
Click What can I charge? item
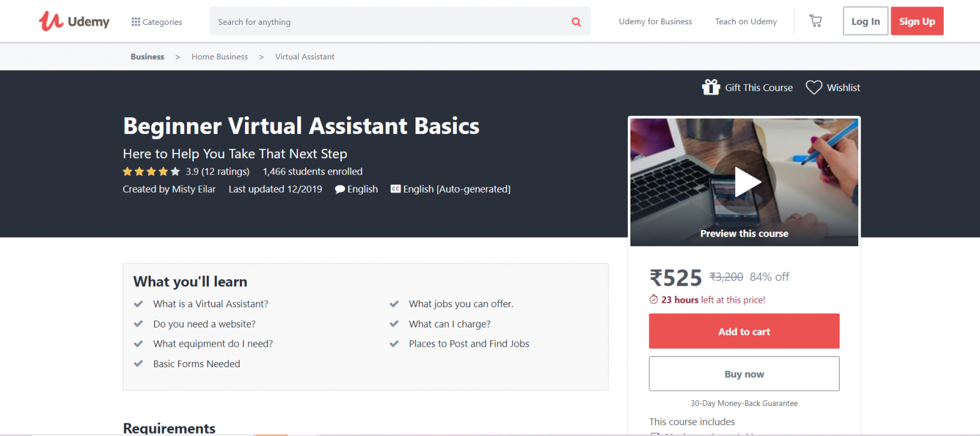[450, 324]
